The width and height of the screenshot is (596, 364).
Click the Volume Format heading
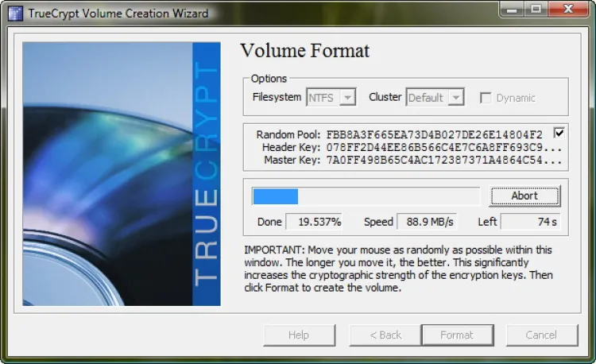point(304,51)
